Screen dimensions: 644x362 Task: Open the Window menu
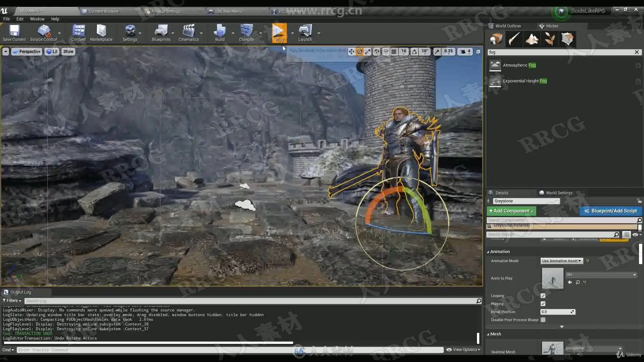coord(37,19)
